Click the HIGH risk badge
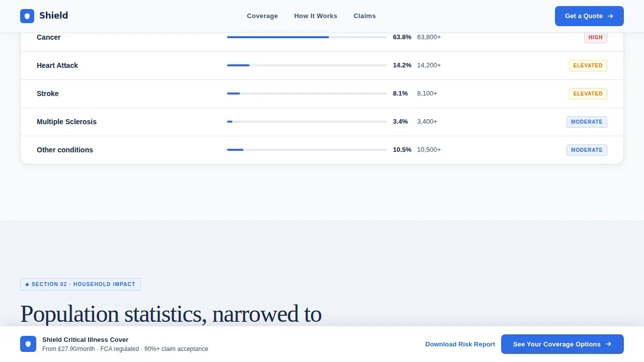The image size is (644, 362). coord(595,37)
